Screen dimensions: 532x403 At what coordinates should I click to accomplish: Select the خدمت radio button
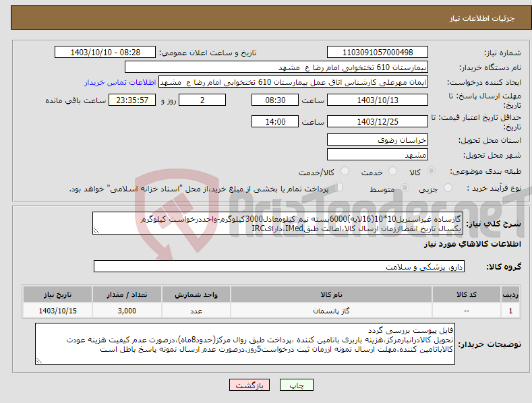(x=392, y=171)
